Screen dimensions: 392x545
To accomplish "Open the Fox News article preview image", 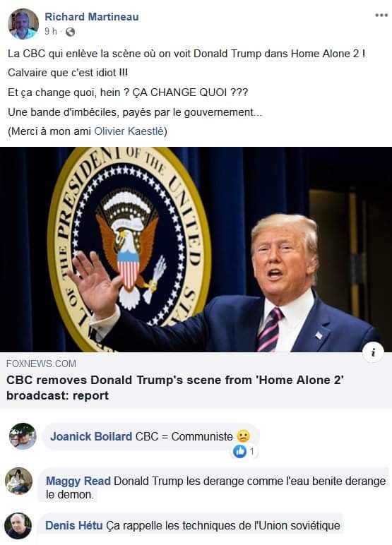I will [x=196, y=249].
